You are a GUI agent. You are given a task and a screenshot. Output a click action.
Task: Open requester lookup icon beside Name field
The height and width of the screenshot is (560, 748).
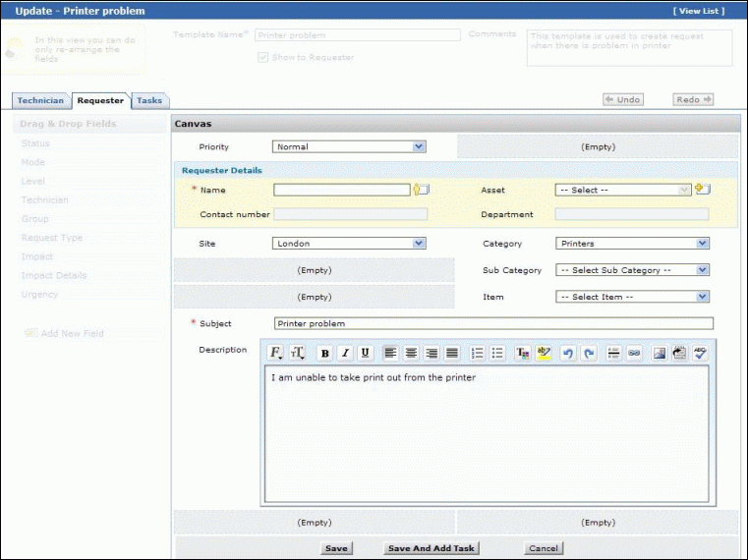[422, 190]
